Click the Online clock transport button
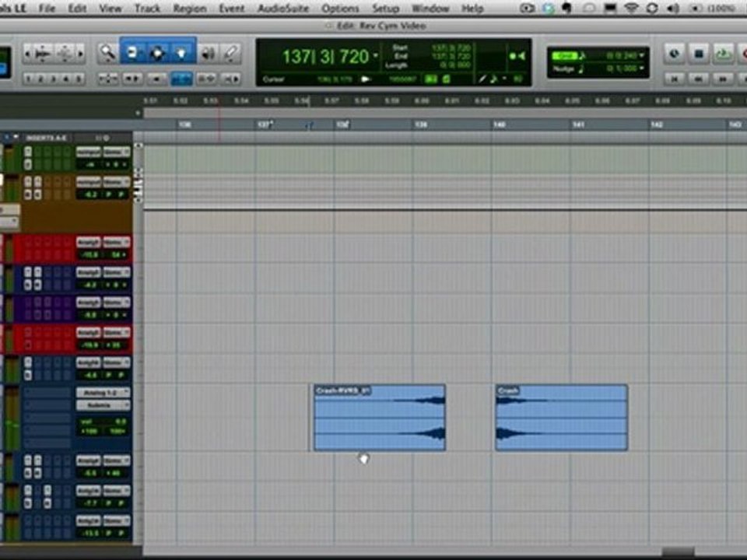Image resolution: width=747 pixels, height=560 pixels. pos(674,54)
